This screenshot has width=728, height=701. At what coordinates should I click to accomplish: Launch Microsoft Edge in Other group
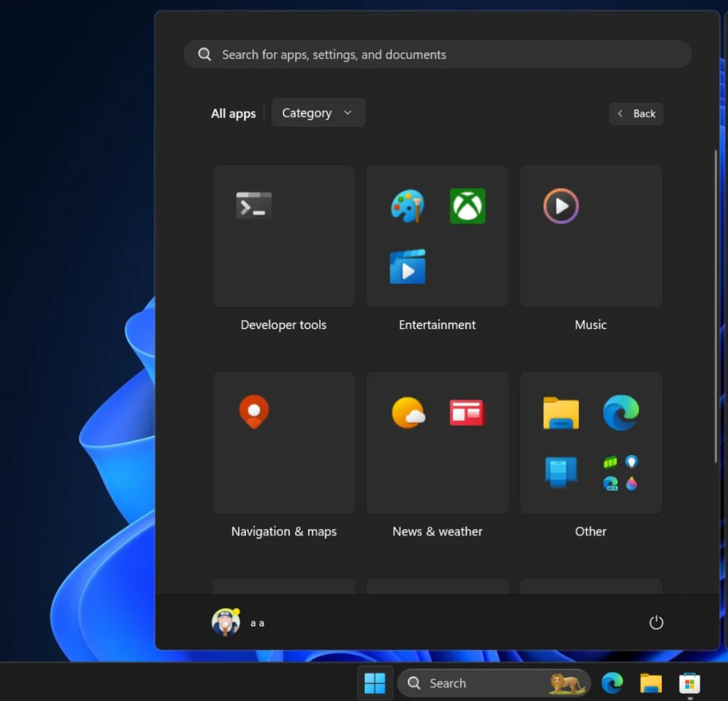(x=621, y=412)
